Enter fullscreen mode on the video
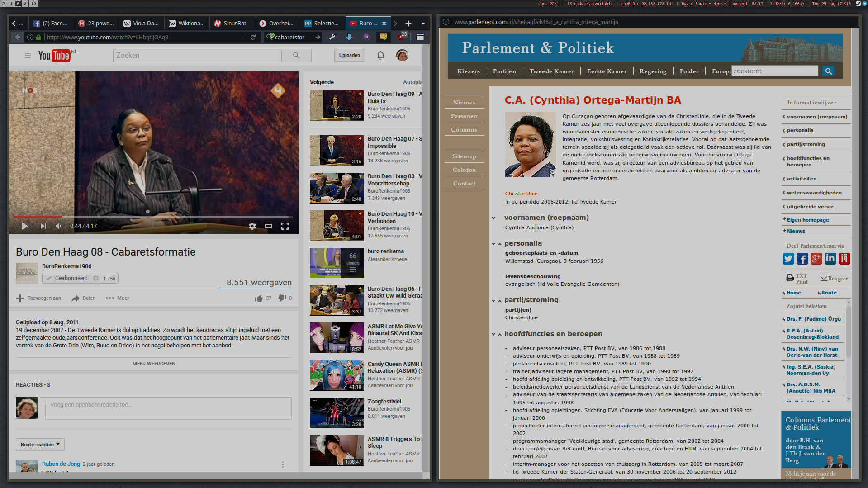This screenshot has width=868, height=488. click(285, 226)
